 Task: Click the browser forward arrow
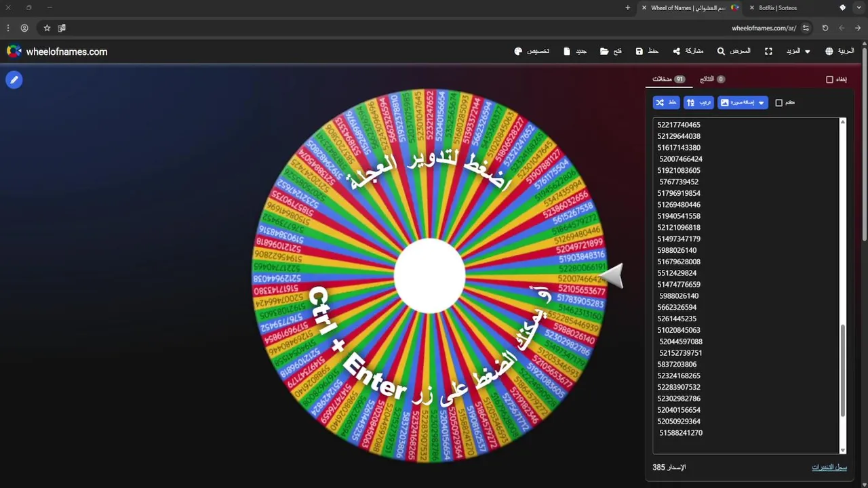coord(859,28)
